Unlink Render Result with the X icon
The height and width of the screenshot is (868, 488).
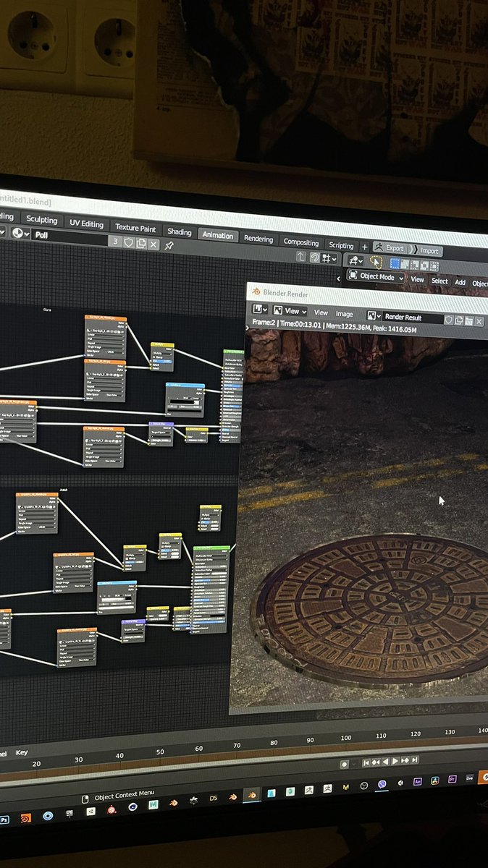(479, 322)
